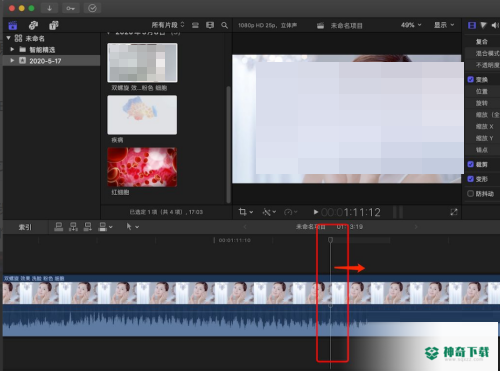Image resolution: width=500 pixels, height=371 pixels.
Task: Toggle the 变形 checkbox
Action: point(471,179)
